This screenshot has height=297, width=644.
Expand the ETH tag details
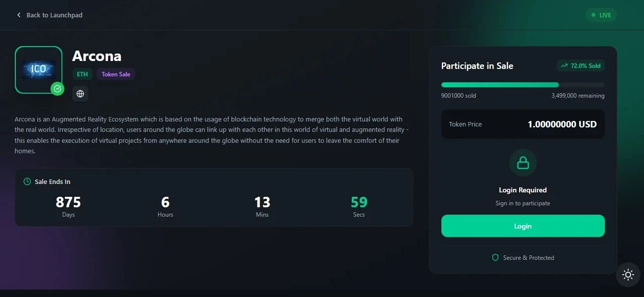pos(82,74)
